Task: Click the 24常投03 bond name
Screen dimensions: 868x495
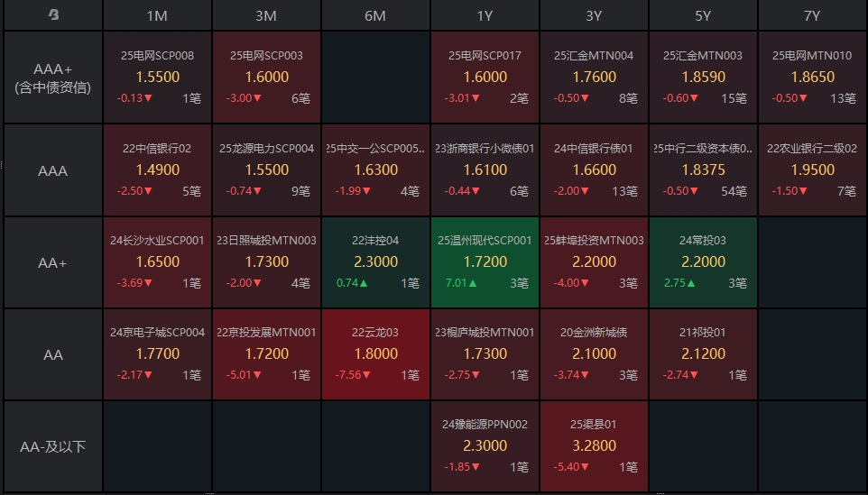Action: point(703,241)
